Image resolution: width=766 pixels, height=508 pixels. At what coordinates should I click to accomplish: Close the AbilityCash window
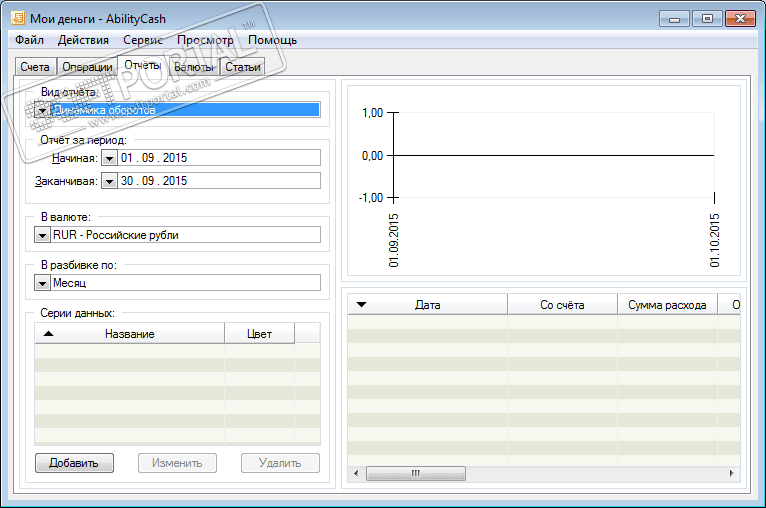tap(740, 19)
